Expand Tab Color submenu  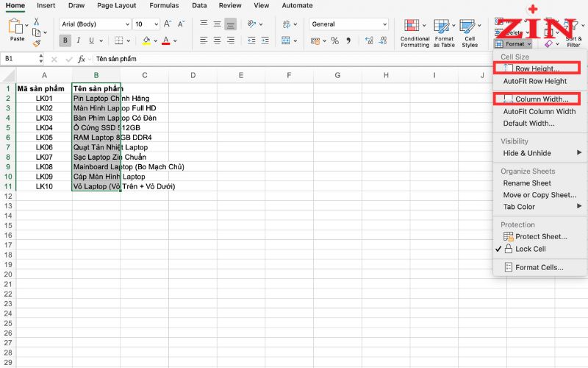coord(540,207)
